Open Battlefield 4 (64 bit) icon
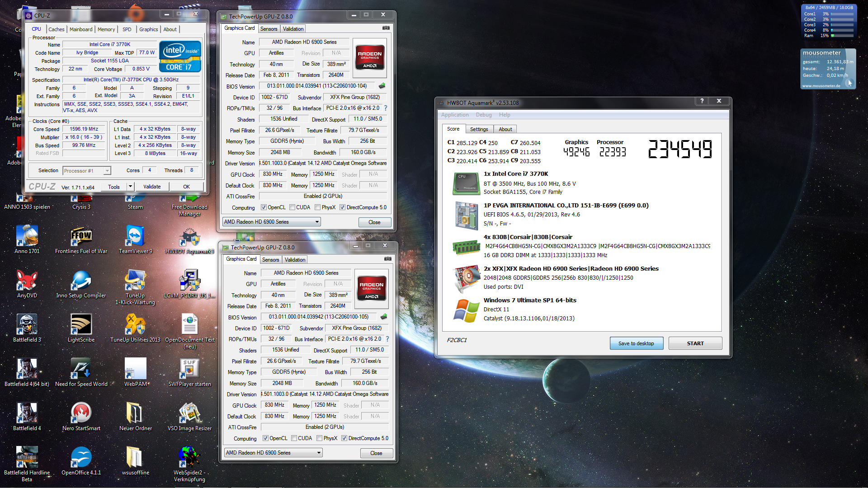Viewport: 868px width, 488px height. point(27,371)
